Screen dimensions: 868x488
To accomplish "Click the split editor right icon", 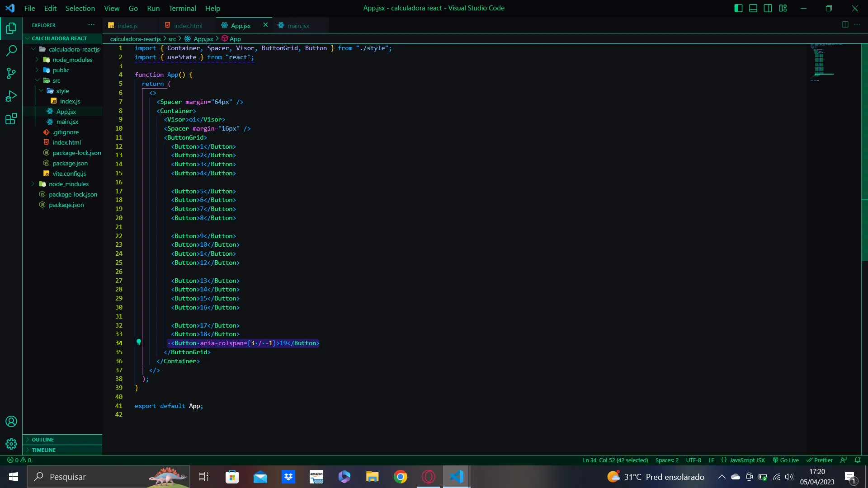I will (844, 25).
